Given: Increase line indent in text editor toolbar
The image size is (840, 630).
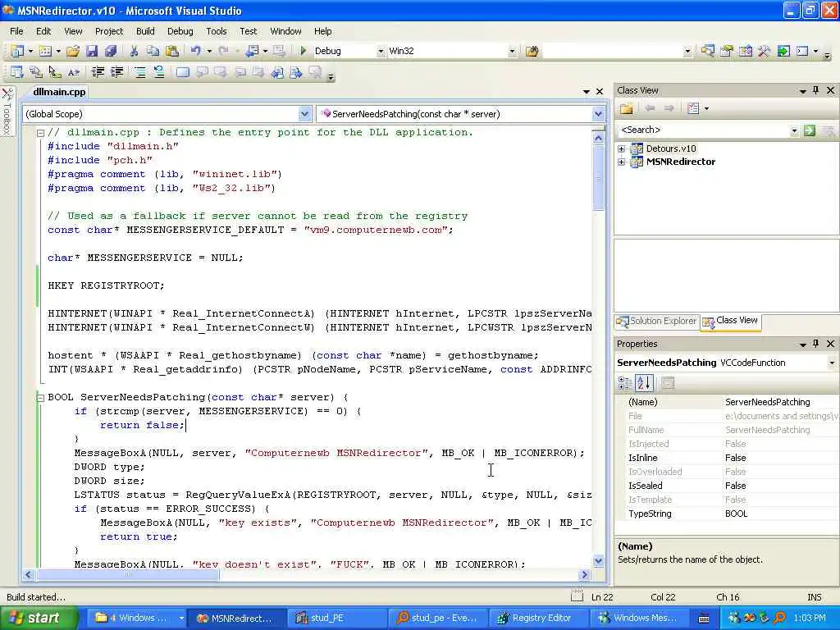Looking at the screenshot, I should click(x=116, y=72).
